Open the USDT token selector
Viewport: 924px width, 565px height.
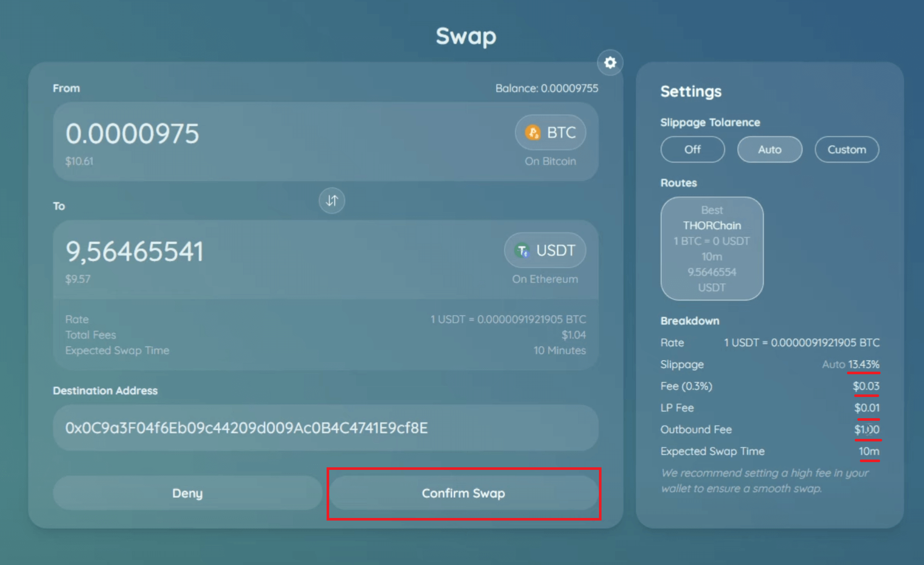(545, 251)
